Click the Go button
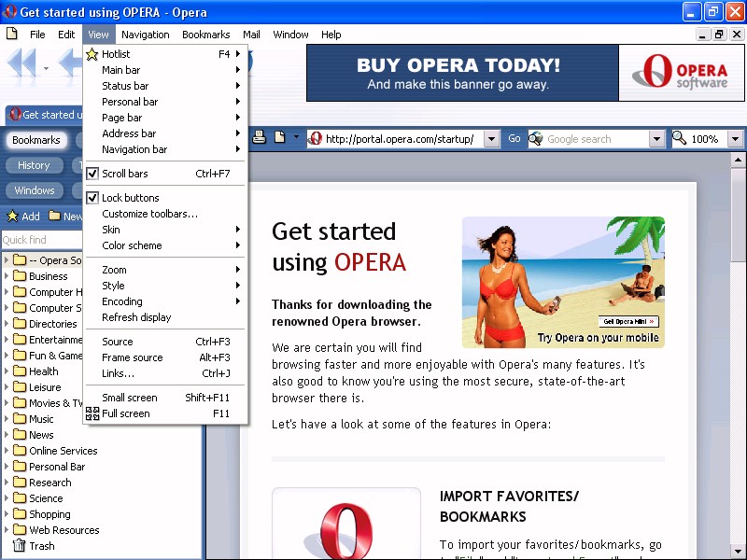The image size is (747, 560). pos(514,138)
